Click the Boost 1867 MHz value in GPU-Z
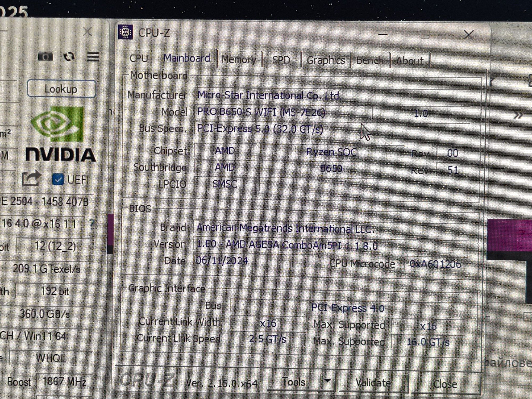This screenshot has width=532, height=399. click(x=64, y=381)
